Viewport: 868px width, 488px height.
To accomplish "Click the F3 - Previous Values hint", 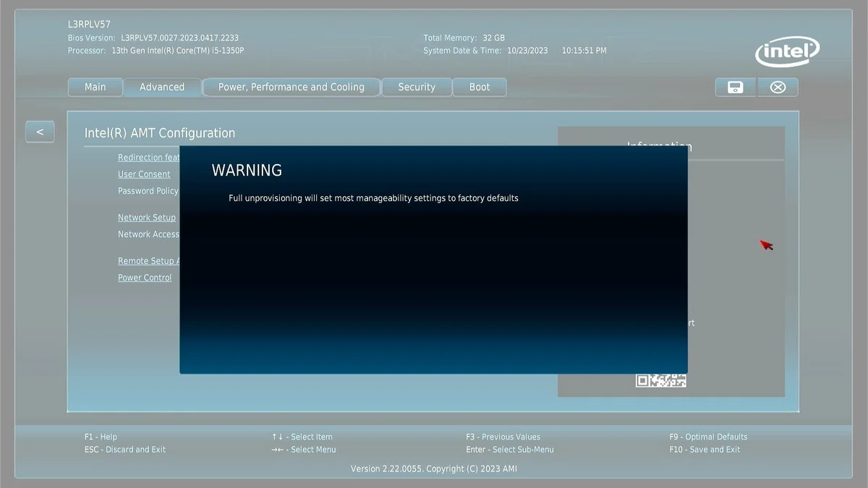I will 503,437.
